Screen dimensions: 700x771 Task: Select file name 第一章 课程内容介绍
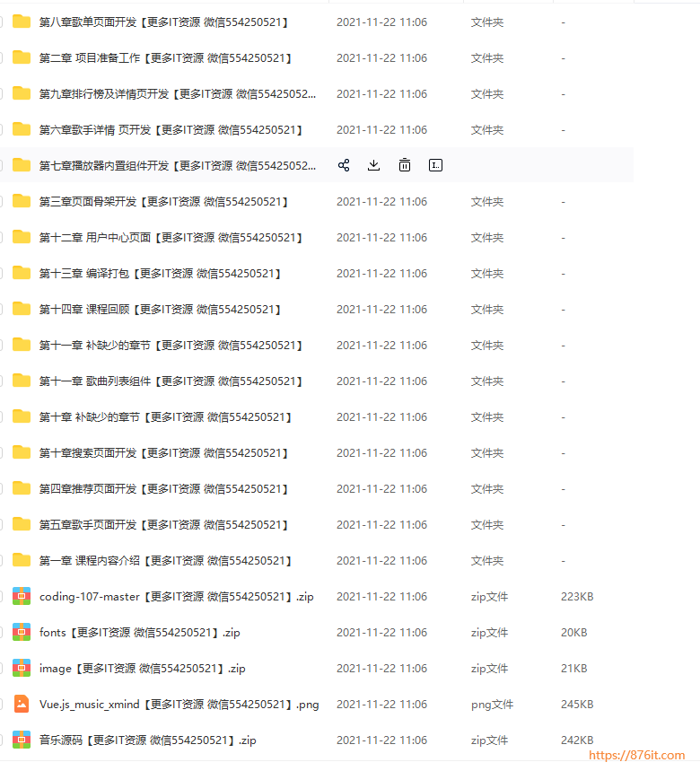coord(166,561)
